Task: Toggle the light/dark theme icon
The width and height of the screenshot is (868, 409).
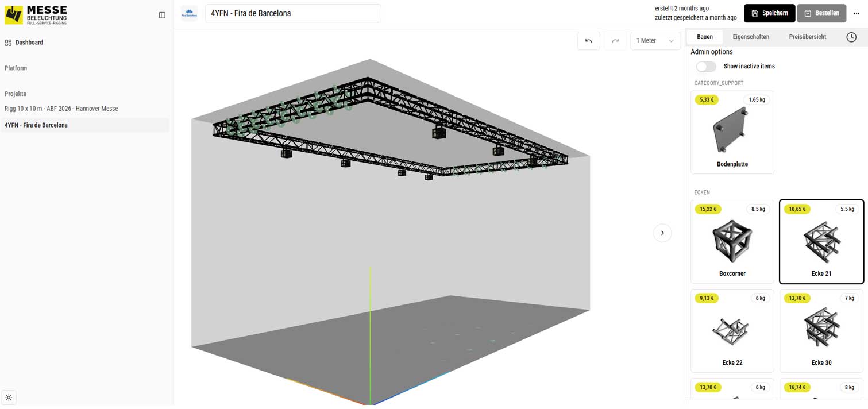Action: (9, 397)
